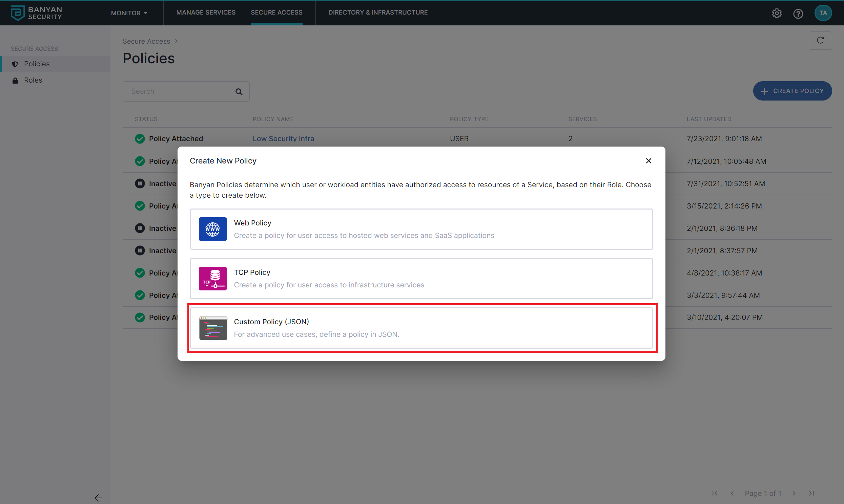
Task: Open the help question mark icon
Action: 798,13
